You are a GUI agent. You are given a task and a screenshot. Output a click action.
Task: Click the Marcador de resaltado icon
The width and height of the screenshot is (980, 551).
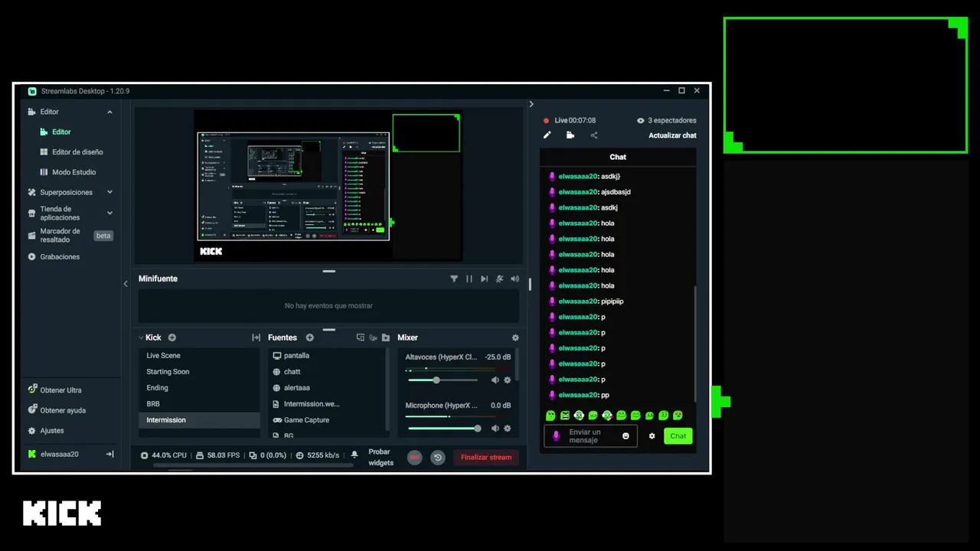32,236
